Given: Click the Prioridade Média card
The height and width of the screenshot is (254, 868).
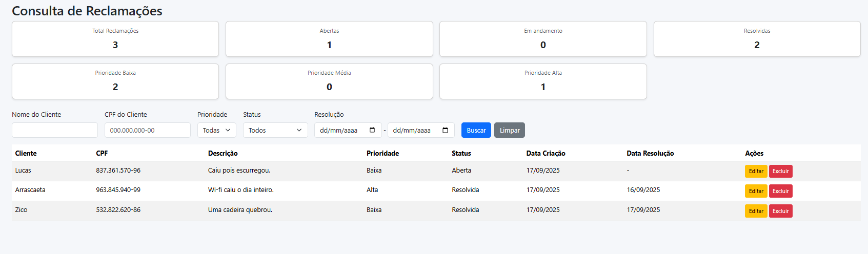Looking at the screenshot, I should point(329,81).
